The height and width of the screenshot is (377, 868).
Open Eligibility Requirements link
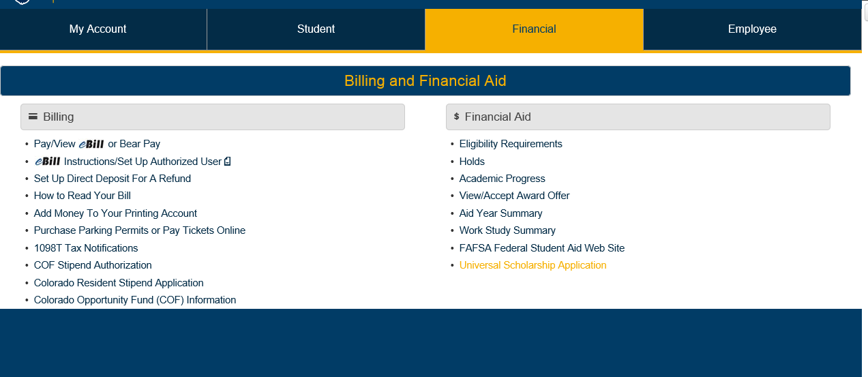click(x=511, y=144)
